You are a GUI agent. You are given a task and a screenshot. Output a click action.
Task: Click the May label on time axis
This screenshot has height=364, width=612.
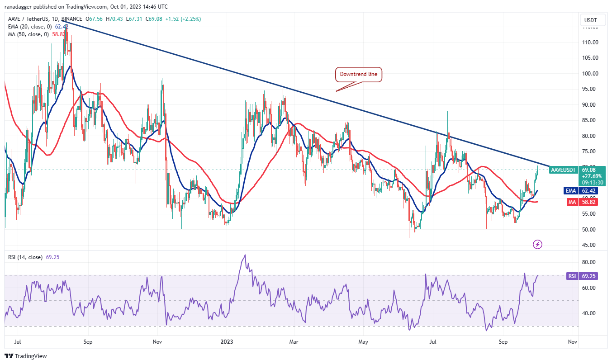(x=364, y=342)
